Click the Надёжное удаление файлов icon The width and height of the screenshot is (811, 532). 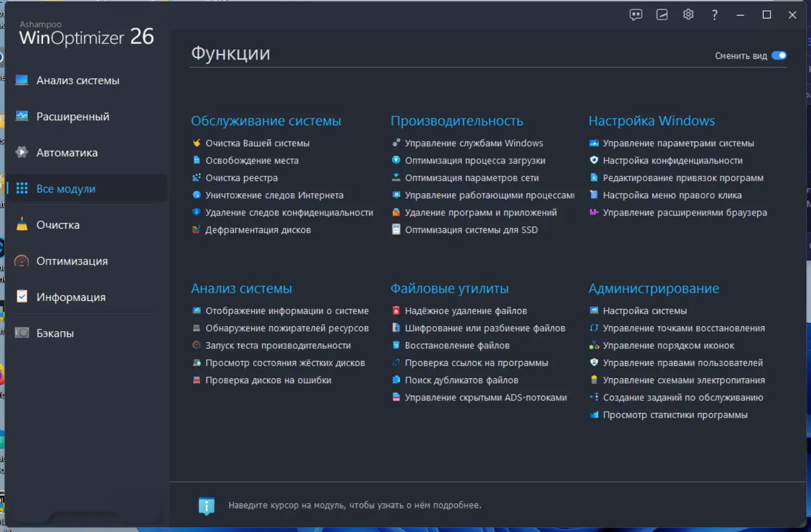[396, 311]
